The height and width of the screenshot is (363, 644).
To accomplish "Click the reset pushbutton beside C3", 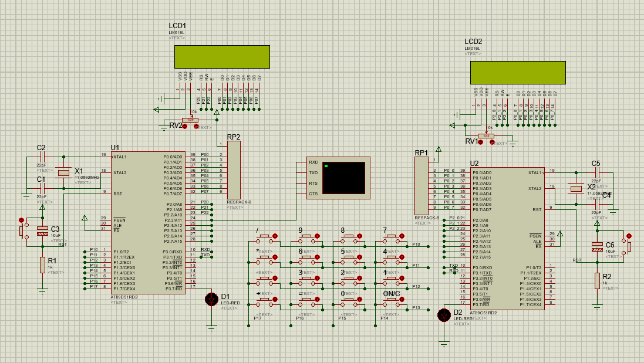I will point(24,230).
